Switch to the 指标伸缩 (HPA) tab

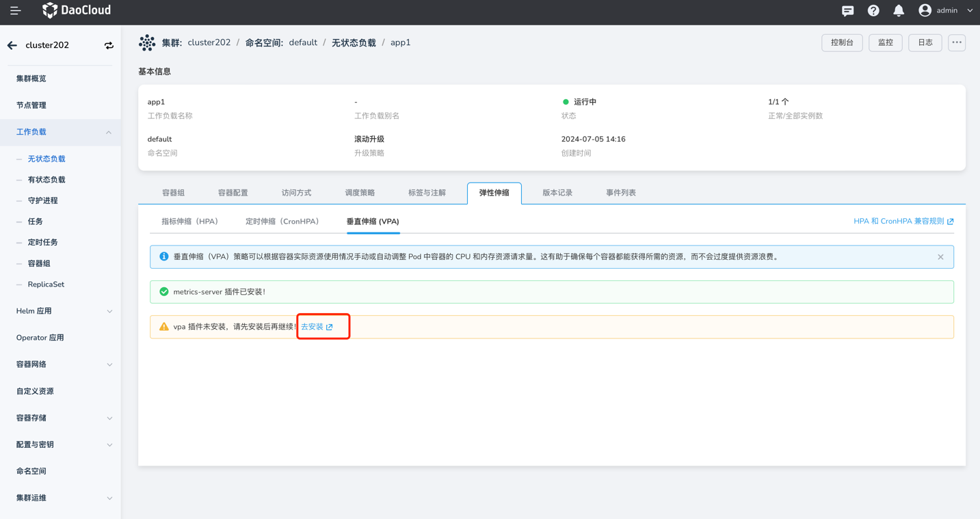[x=189, y=222]
